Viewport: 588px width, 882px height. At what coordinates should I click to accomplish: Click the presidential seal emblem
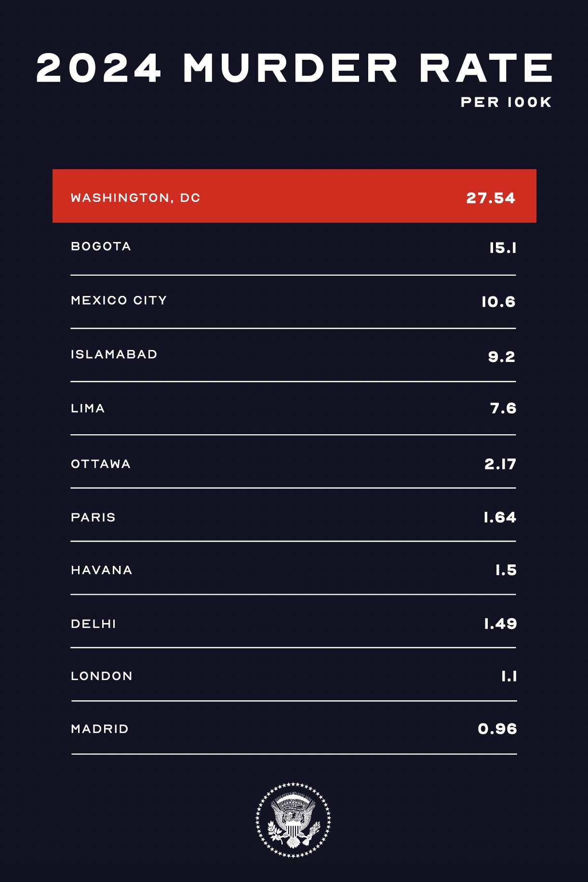[x=293, y=820]
